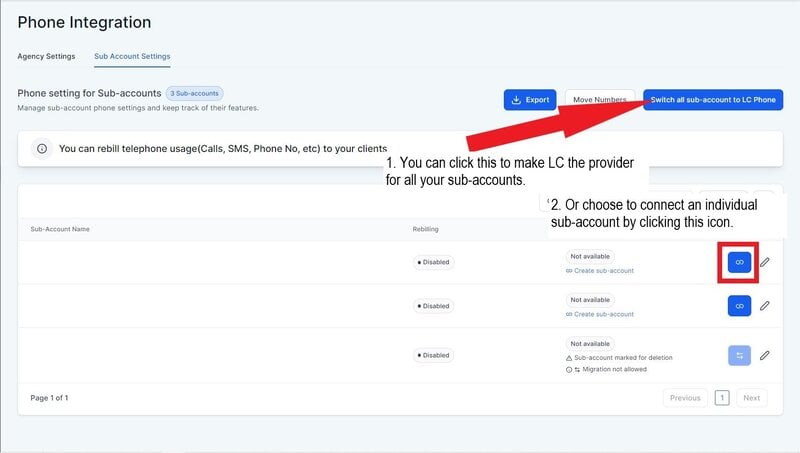Click the second row's Not available badge
The image size is (800, 453).
(x=590, y=300)
